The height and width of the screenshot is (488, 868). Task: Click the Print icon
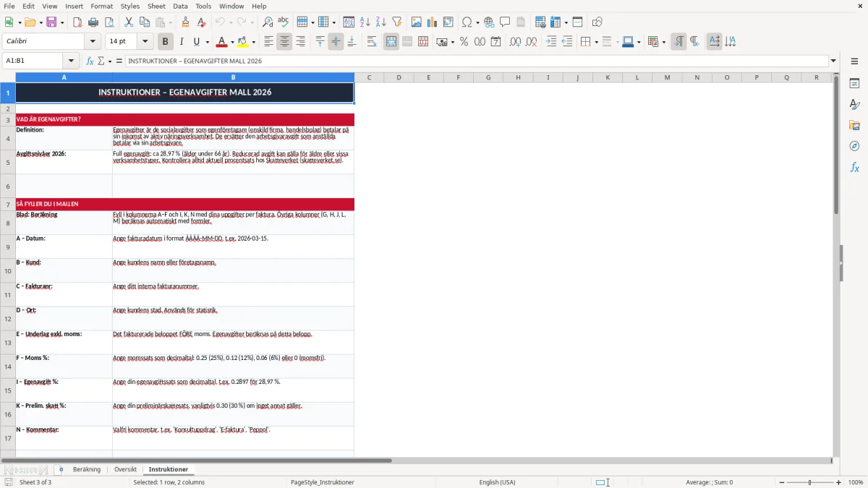point(93,22)
